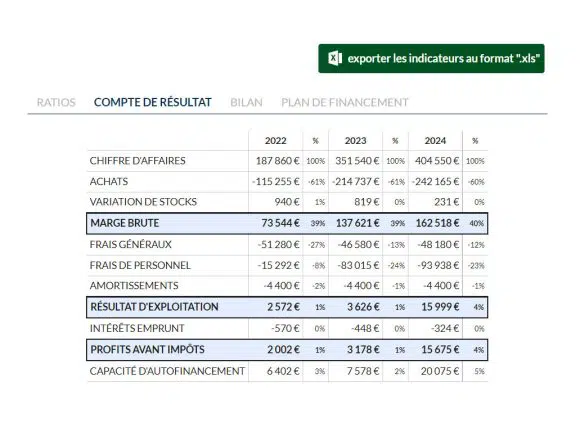This screenshot has height=427, width=580.
Task: Click the 2 572 € operating result value
Action: [284, 307]
